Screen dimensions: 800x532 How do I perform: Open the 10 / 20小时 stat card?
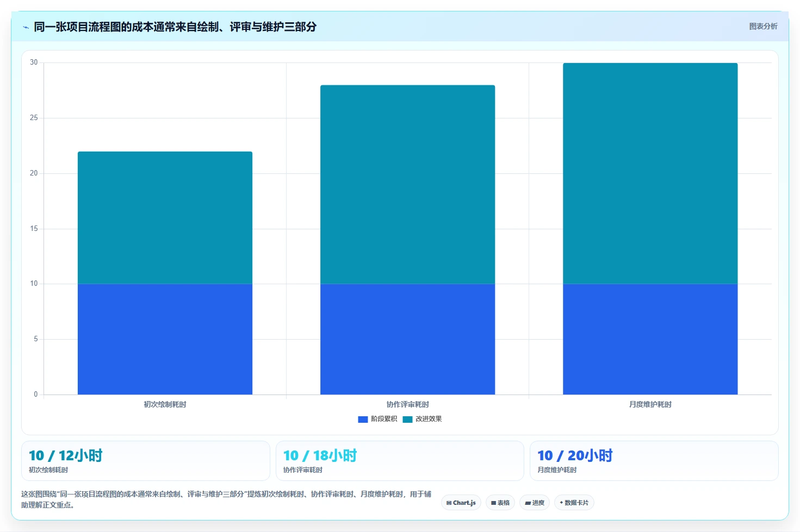[x=654, y=461]
